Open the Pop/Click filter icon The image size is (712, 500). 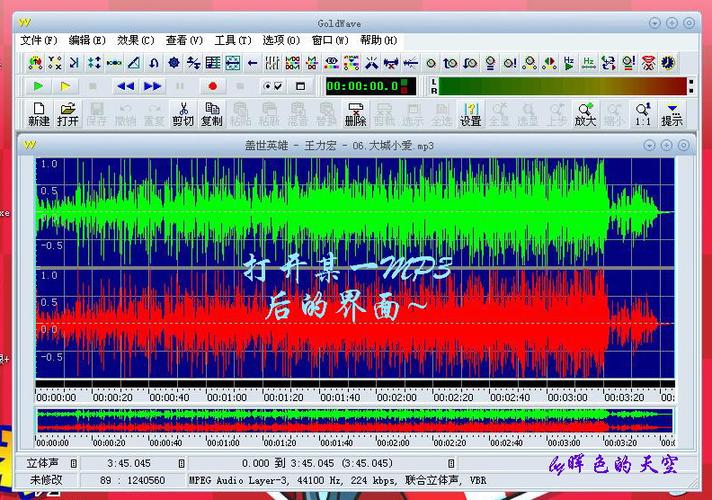point(371,63)
